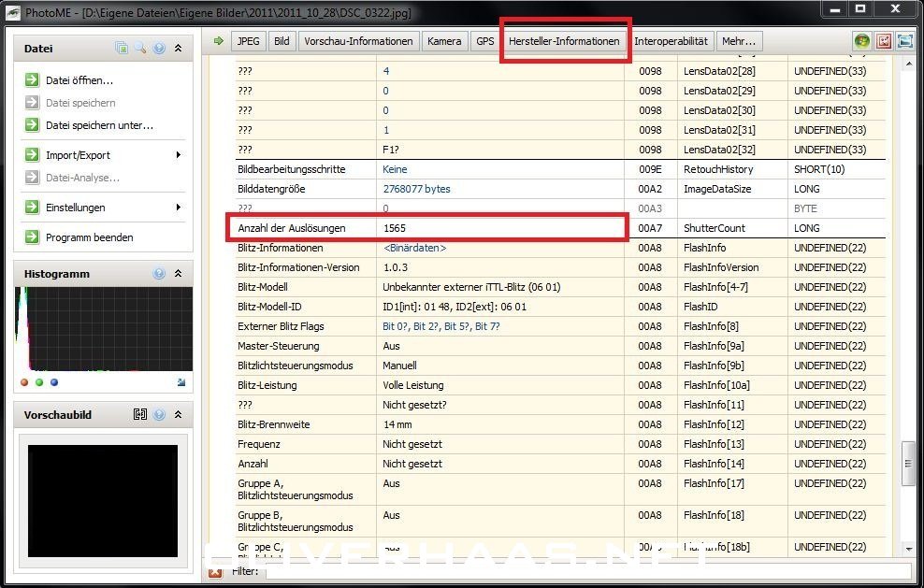This screenshot has height=588, width=924.
Task: Toggle the blue channel dot in histogram
Action: click(54, 382)
